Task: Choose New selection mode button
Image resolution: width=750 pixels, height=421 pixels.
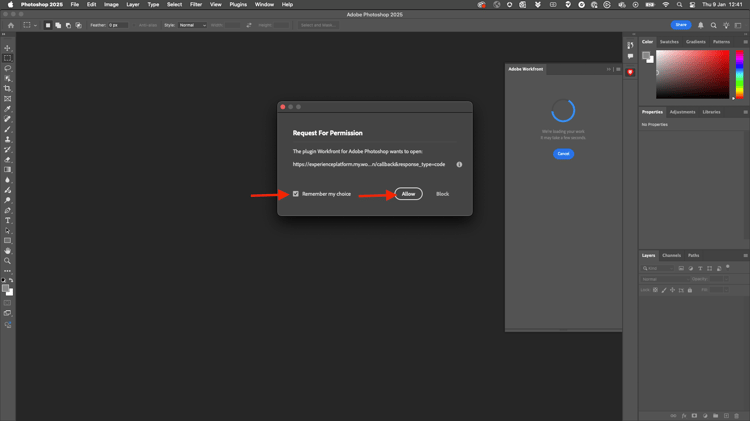Action: [x=48, y=25]
